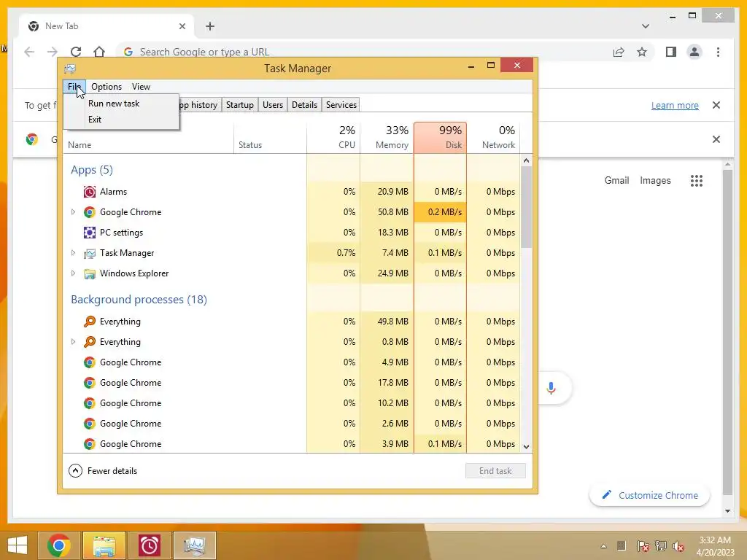Focus the Chrome address bar
Screen dimensions: 747x560
pos(362,52)
